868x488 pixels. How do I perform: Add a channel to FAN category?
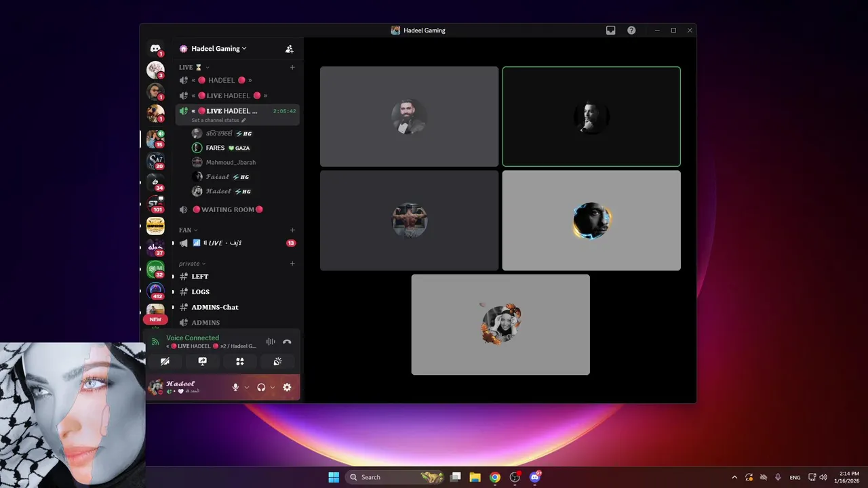click(292, 230)
